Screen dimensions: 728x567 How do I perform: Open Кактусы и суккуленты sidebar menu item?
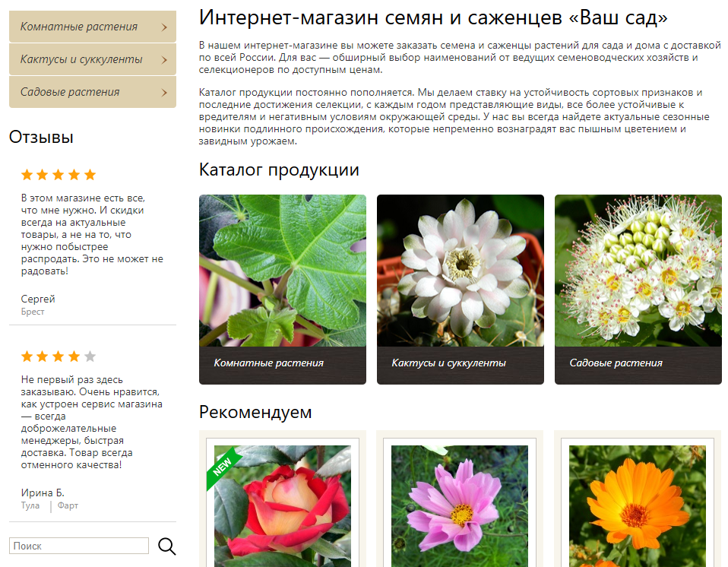[81, 60]
